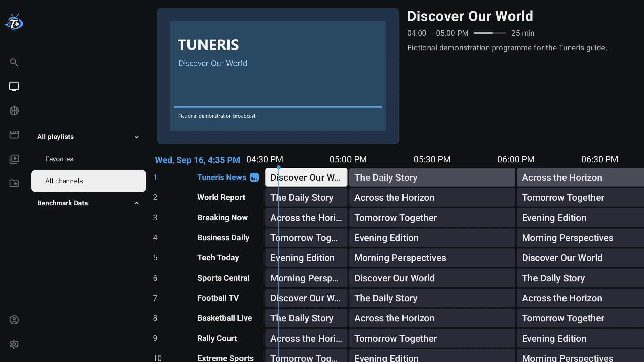
Task: Open the sports basketball icon section
Action: 14,111
